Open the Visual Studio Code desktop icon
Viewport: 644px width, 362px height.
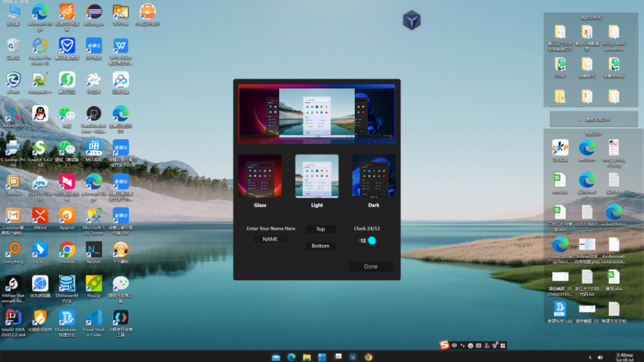click(x=94, y=317)
